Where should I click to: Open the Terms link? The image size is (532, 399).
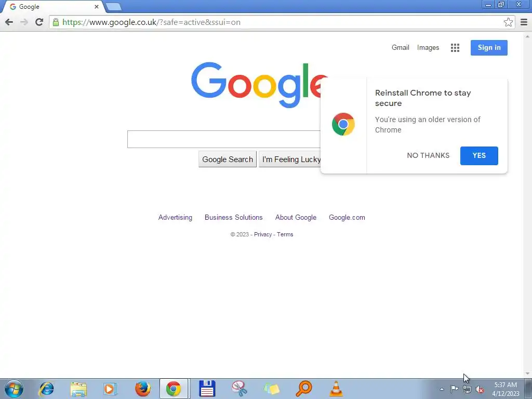(x=285, y=234)
